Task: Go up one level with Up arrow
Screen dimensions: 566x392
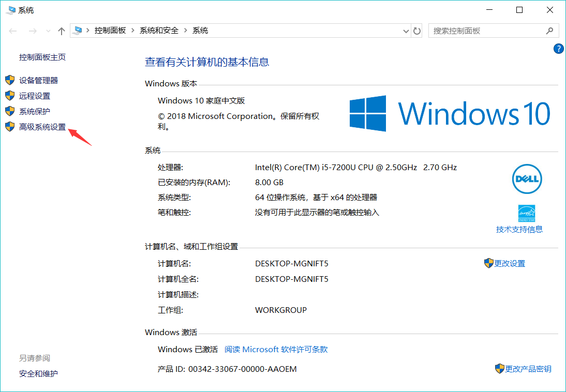Action: [x=62, y=31]
